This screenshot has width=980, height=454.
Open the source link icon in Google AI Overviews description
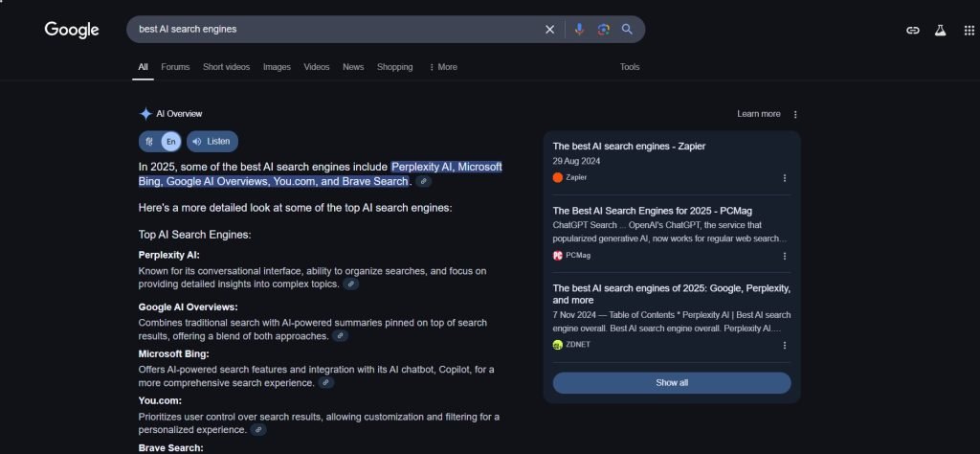coord(340,336)
